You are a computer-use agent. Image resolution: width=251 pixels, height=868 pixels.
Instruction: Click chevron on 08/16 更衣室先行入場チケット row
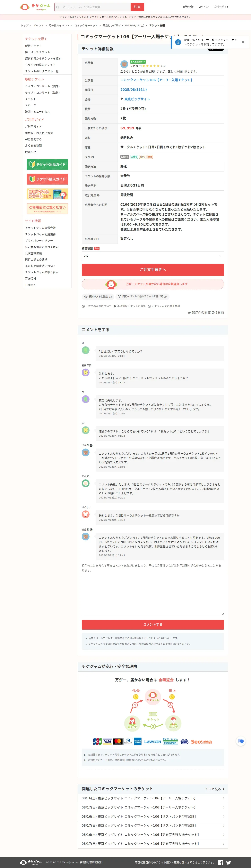coord(224,835)
